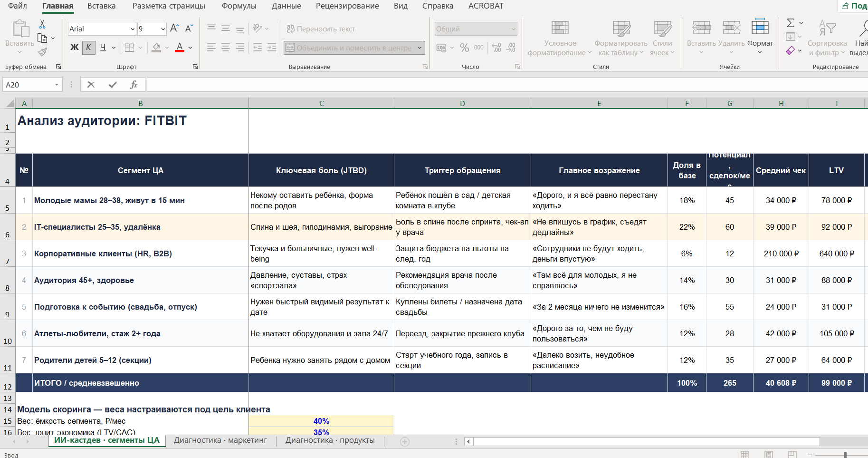
Task: Open the Name Box dropdown arrow
Action: tap(57, 85)
